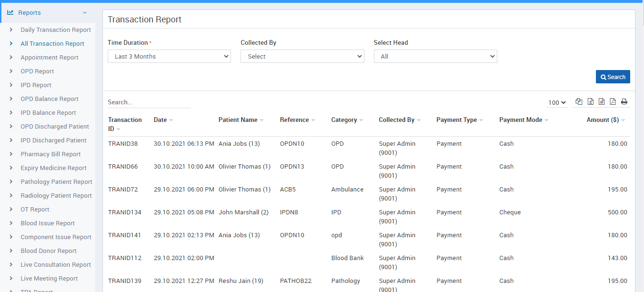Change the 100 rows-per-page selector

tap(556, 102)
